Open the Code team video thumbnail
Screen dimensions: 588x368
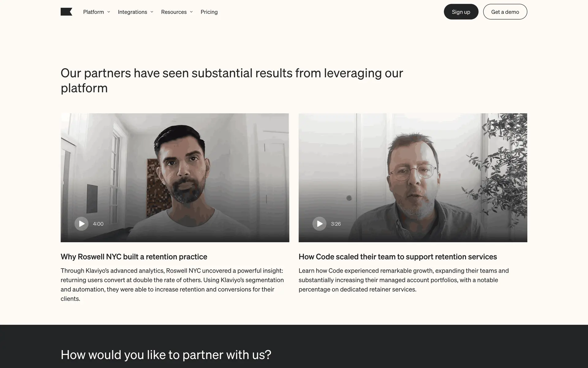click(x=413, y=178)
